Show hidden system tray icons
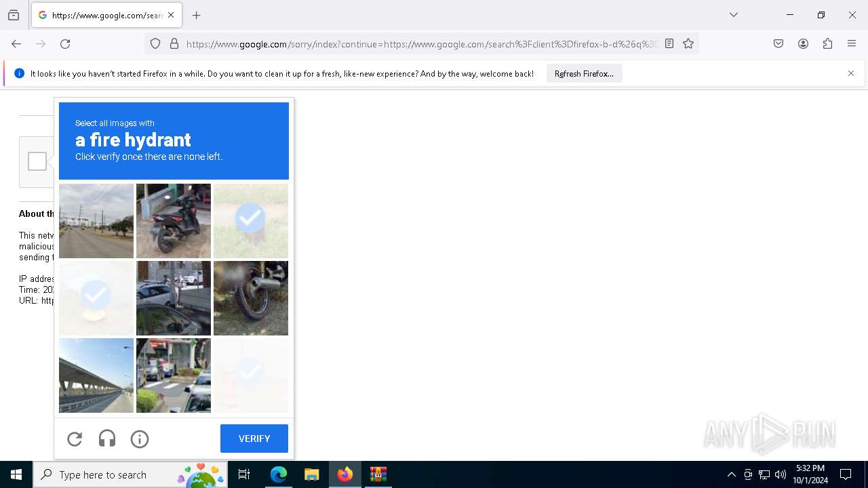 tap(731, 474)
